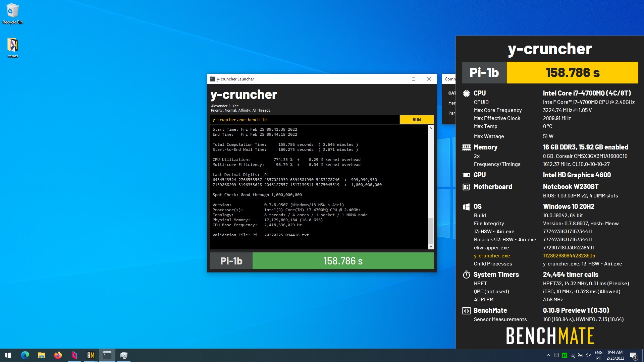The image size is (644, 362).
Task: Click the muted volume tray icon
Action: (589, 355)
